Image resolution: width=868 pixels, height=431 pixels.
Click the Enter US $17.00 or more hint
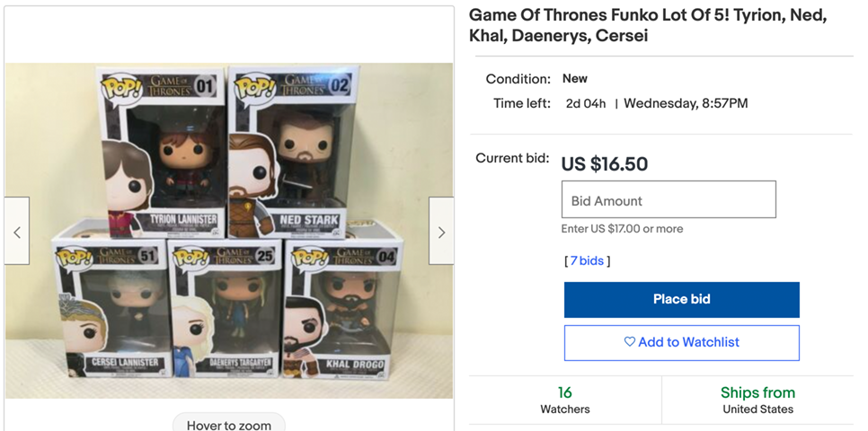click(622, 229)
